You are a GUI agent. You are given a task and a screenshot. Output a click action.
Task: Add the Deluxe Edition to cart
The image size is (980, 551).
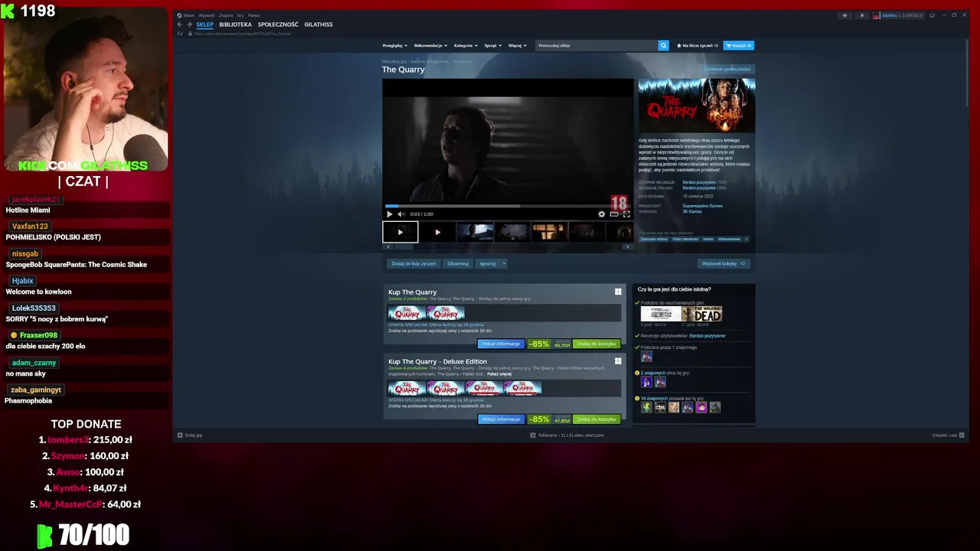click(x=596, y=419)
